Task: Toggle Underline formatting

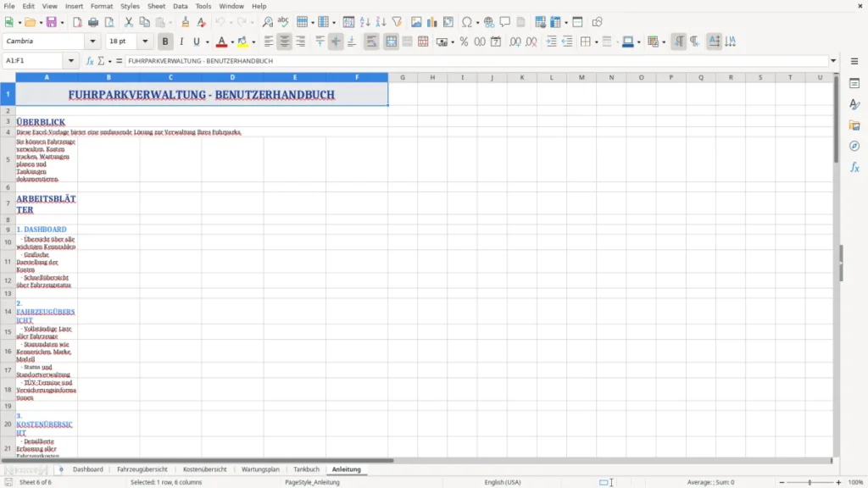Action: (196, 42)
